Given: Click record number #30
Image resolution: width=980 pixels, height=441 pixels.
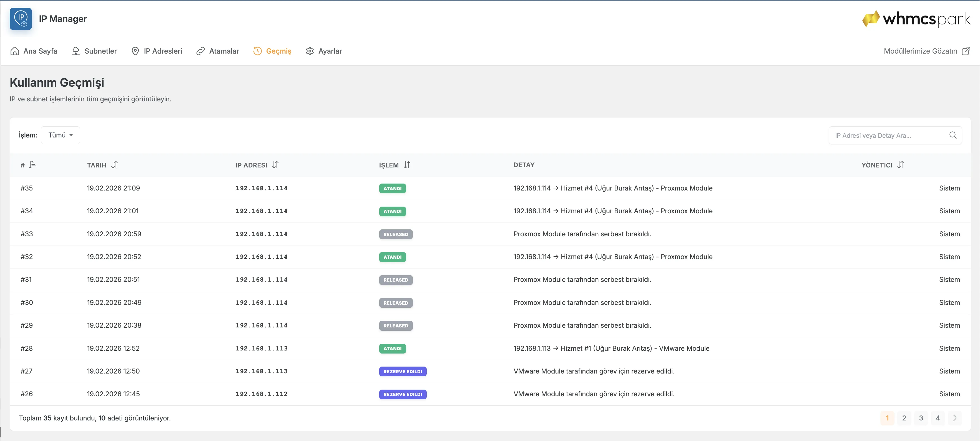Looking at the screenshot, I should click(27, 302).
